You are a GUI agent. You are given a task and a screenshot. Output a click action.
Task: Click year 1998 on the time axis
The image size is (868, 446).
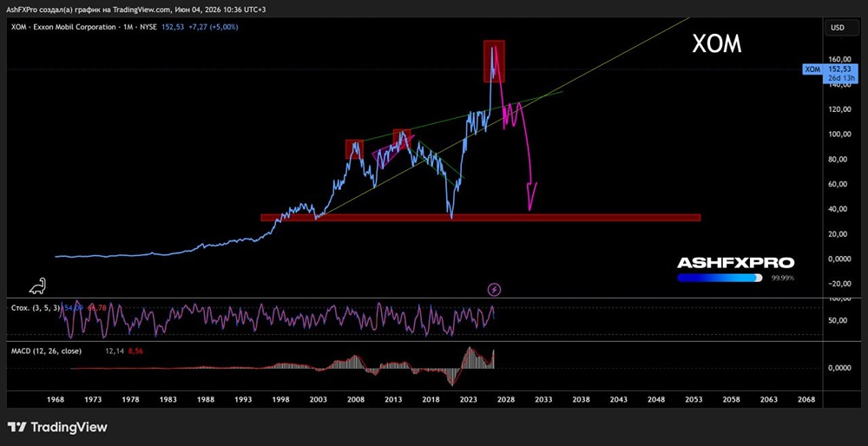click(x=280, y=399)
